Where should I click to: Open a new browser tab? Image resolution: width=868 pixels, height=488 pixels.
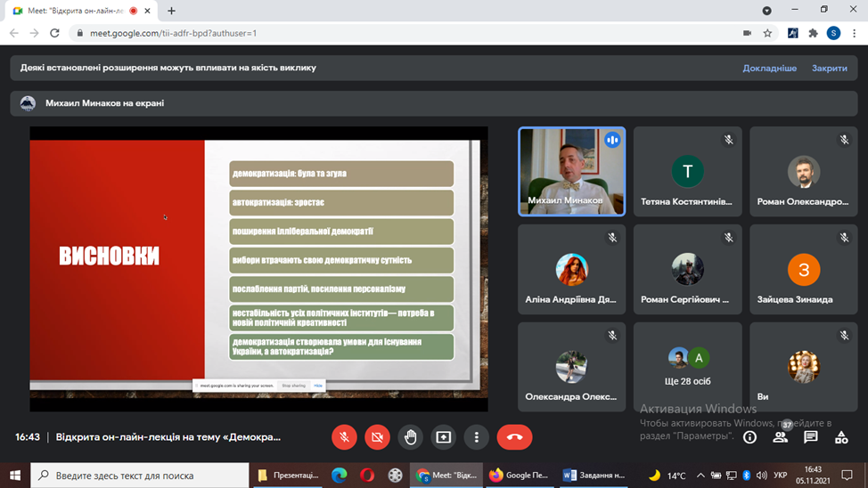[x=172, y=11]
